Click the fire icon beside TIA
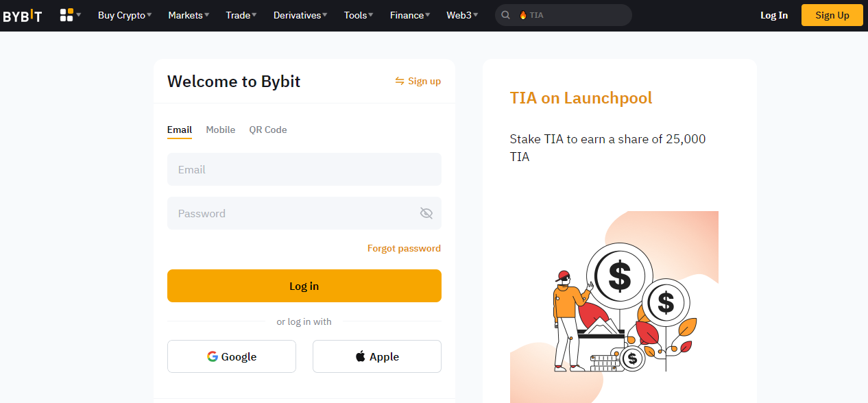The height and width of the screenshot is (403, 868). 523,15
